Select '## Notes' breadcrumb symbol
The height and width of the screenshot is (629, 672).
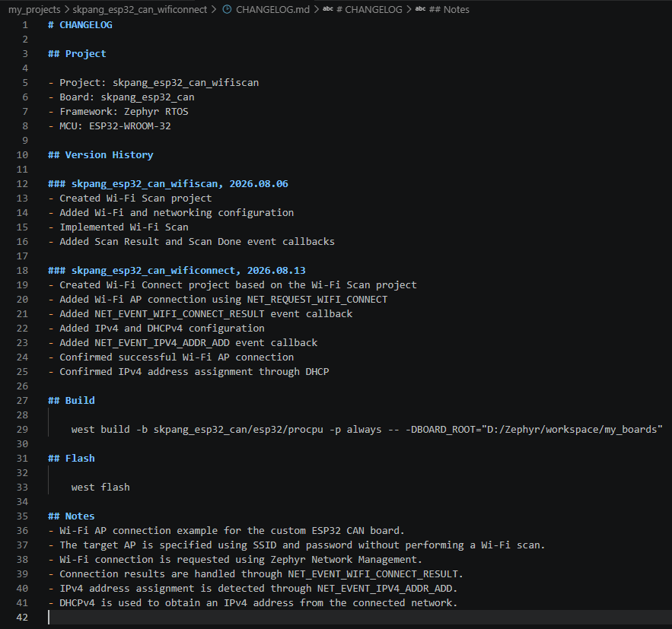tap(449, 9)
